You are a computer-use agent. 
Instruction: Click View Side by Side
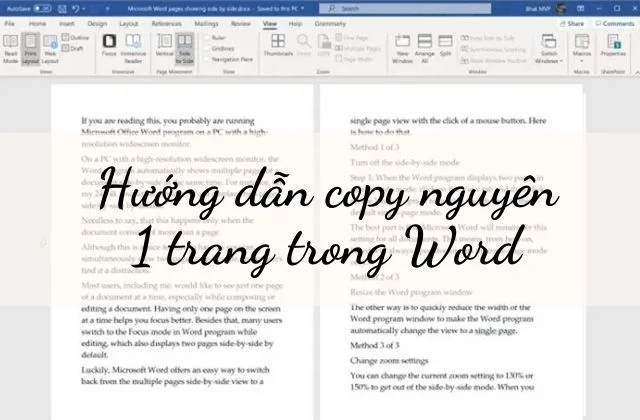[x=488, y=38]
